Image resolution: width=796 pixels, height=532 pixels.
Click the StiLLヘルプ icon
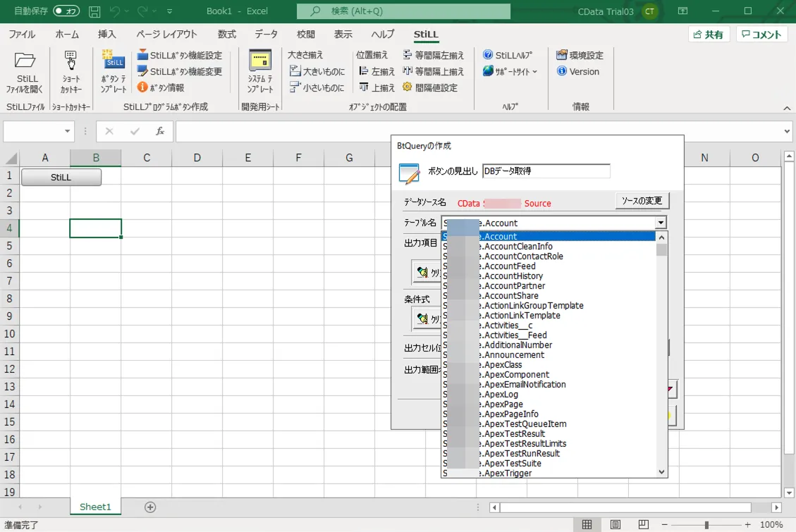click(506, 54)
